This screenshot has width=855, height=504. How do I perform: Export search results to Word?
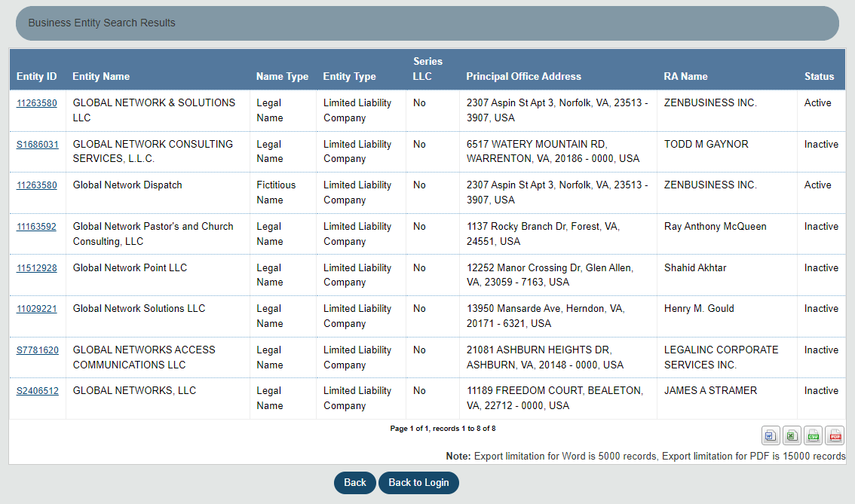(771, 435)
